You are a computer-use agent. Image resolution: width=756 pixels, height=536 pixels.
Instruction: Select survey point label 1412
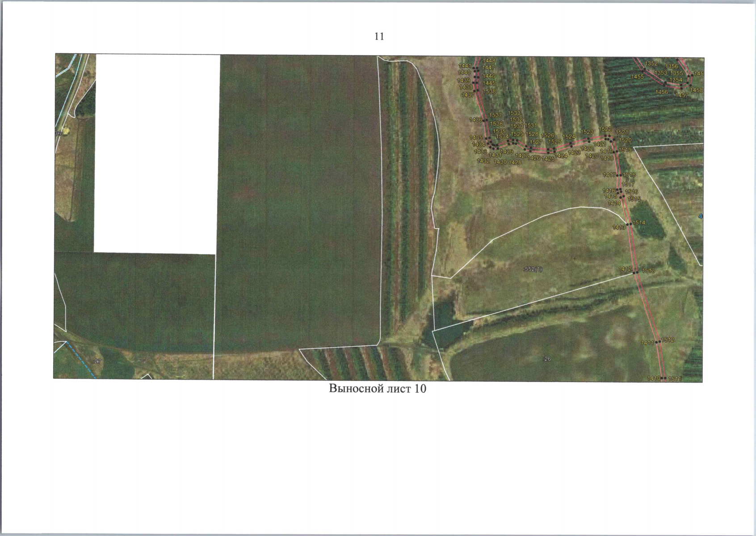click(625, 269)
